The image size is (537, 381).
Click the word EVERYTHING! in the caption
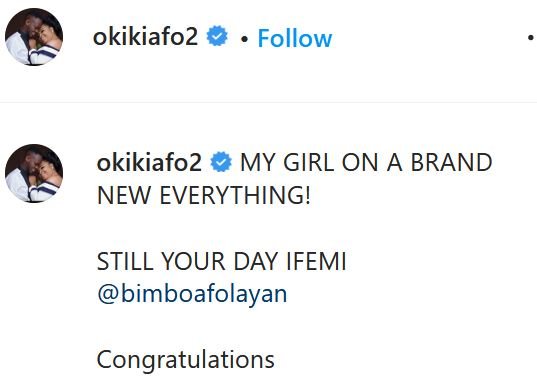[235, 195]
